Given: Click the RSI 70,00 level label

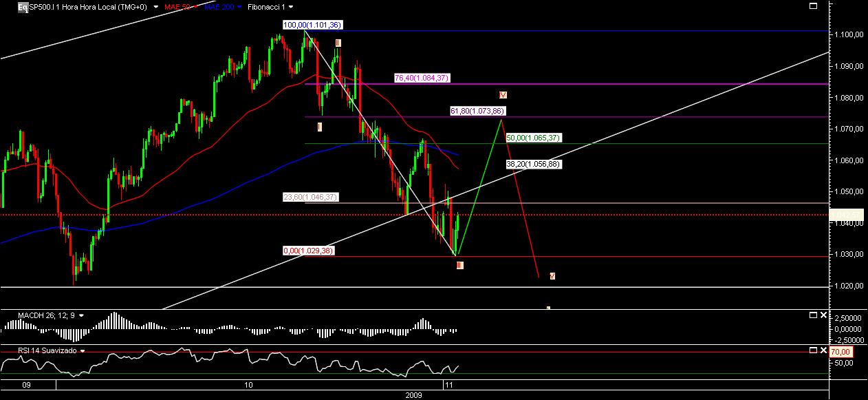Looking at the screenshot, I should click(842, 352).
